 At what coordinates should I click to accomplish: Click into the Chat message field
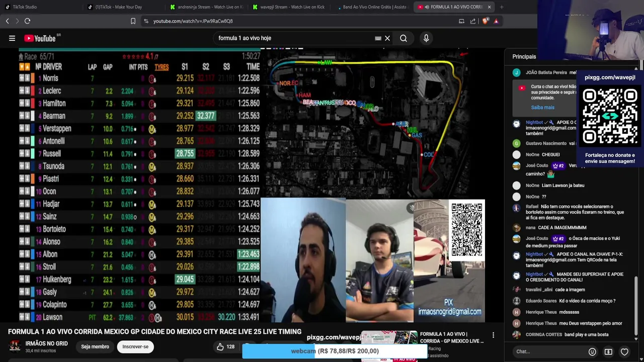pyautogui.click(x=548, y=351)
